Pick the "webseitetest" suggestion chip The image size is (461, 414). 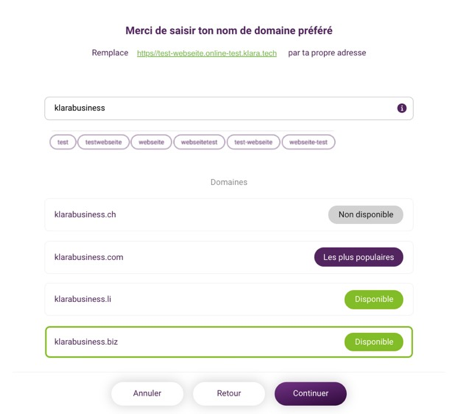point(199,142)
